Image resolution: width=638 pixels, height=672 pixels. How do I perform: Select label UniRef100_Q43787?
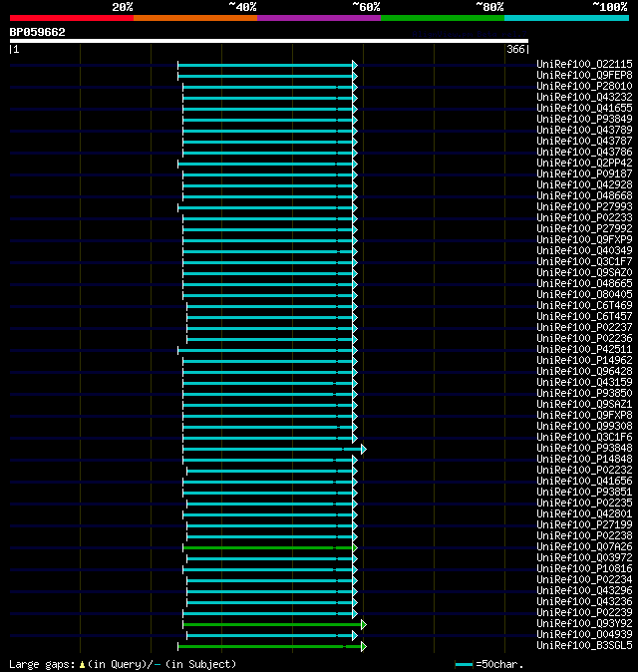584,141
